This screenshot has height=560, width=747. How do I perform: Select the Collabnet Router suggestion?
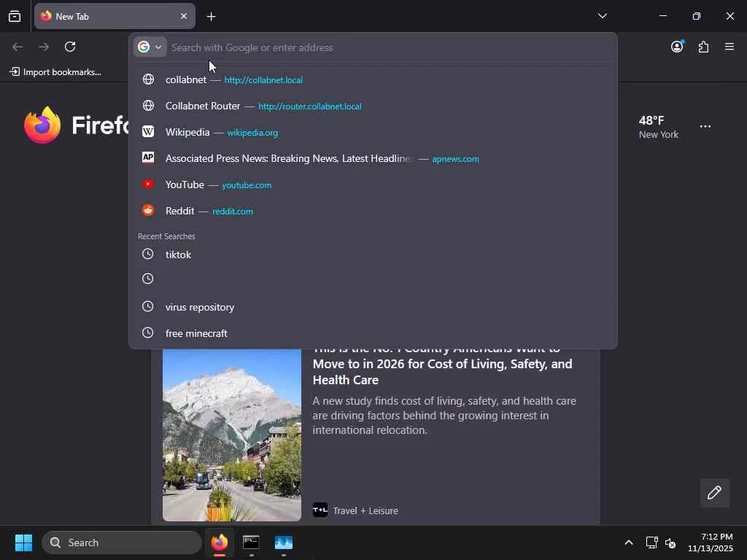[x=373, y=106]
